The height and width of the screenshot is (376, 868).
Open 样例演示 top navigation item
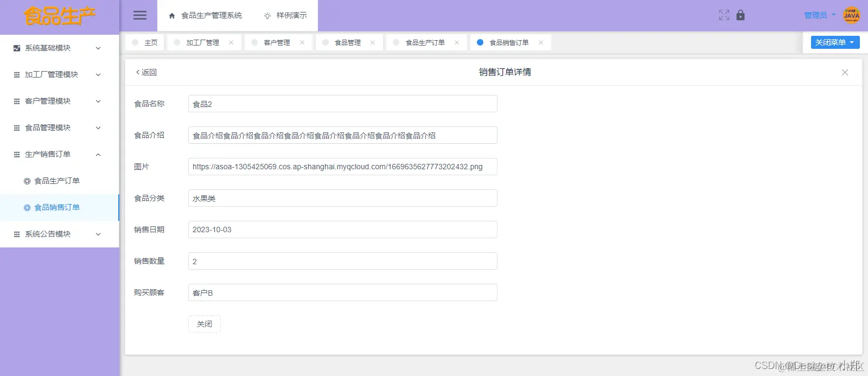(x=285, y=16)
